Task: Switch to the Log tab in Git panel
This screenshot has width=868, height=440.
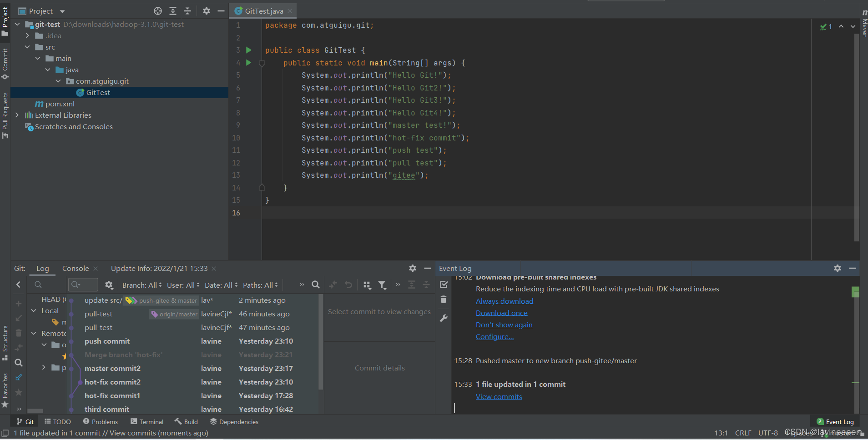Action: point(42,269)
